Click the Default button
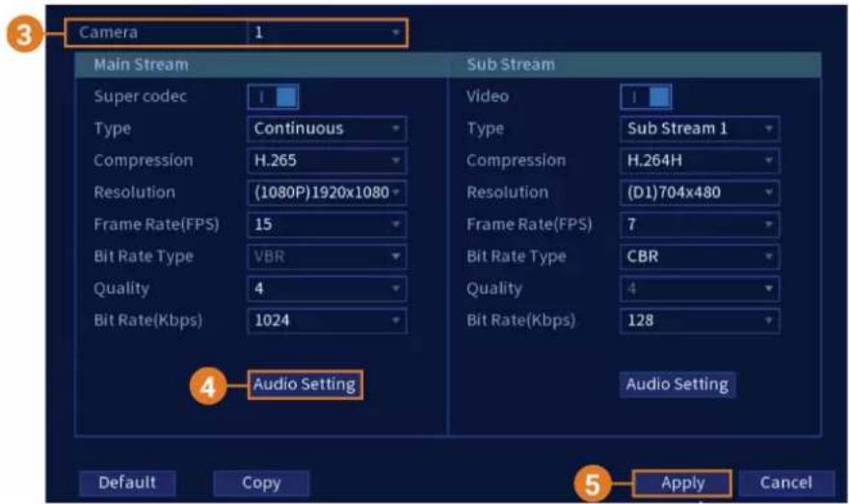The height and width of the screenshot is (504, 849). [127, 483]
